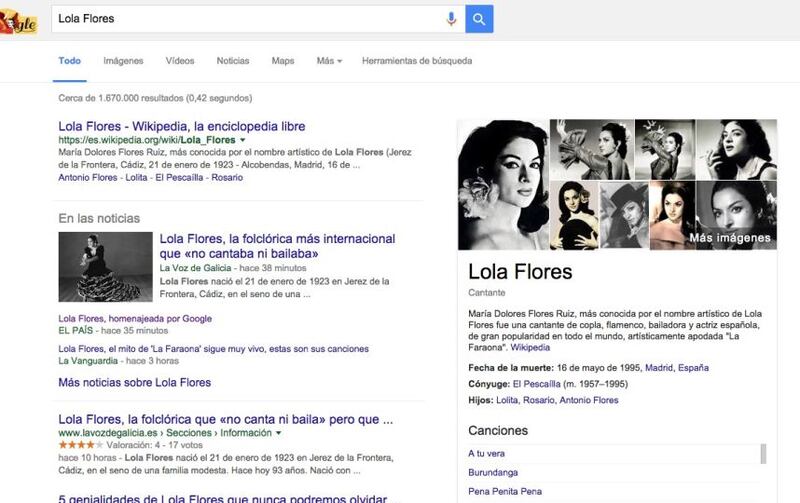Click the Canciones list scrollbar handle
This screenshot has height=503, width=800.
pos(763,454)
